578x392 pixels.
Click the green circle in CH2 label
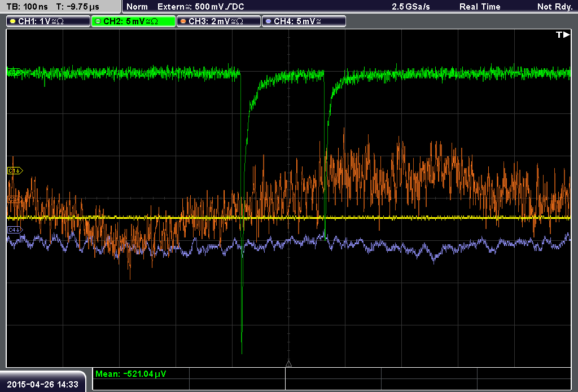coord(98,21)
